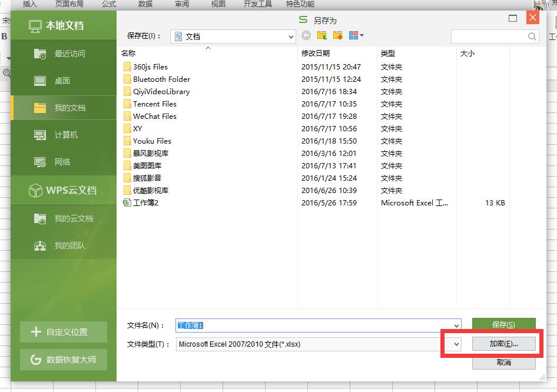Image resolution: width=557 pixels, height=392 pixels.
Task: Open 最近访问 in the sidebar
Action: (x=64, y=54)
